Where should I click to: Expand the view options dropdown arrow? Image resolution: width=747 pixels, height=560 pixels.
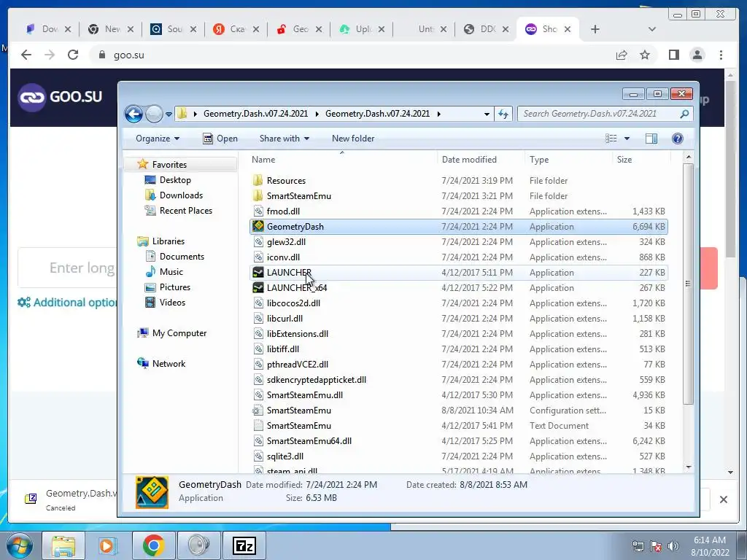pos(627,139)
